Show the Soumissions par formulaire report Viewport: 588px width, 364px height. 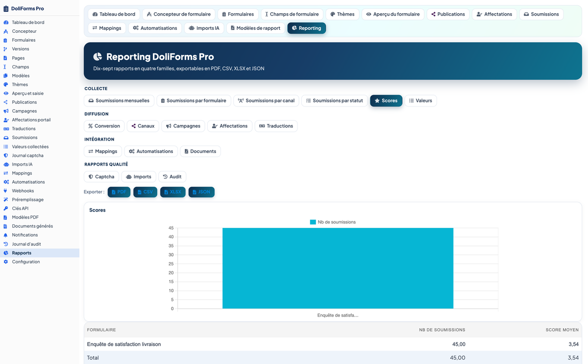click(194, 100)
